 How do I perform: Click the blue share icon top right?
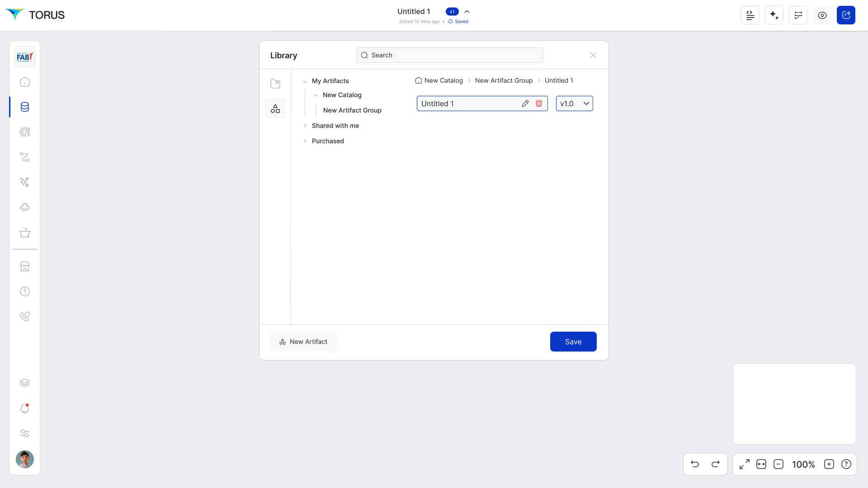846,15
